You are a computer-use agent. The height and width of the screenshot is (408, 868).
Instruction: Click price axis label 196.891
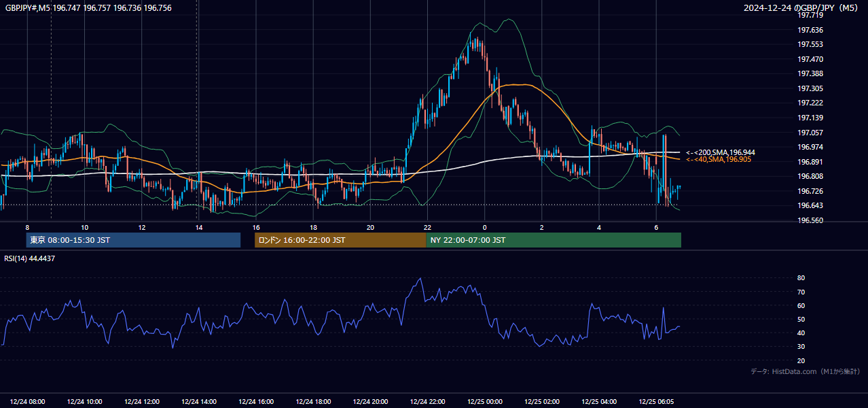[x=810, y=162]
